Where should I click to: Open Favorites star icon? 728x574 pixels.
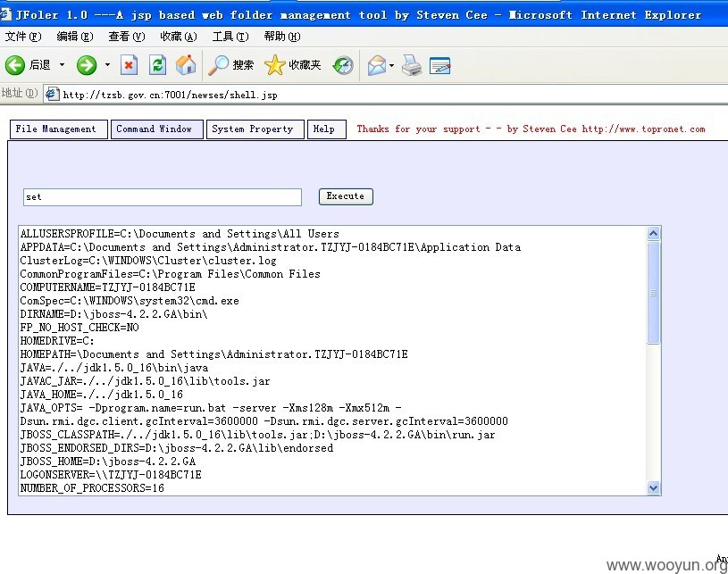point(275,65)
